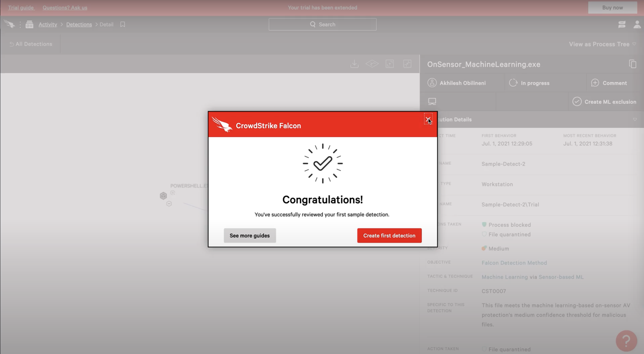Select Create ML exclusion
This screenshot has width=644, height=354.
[605, 102]
